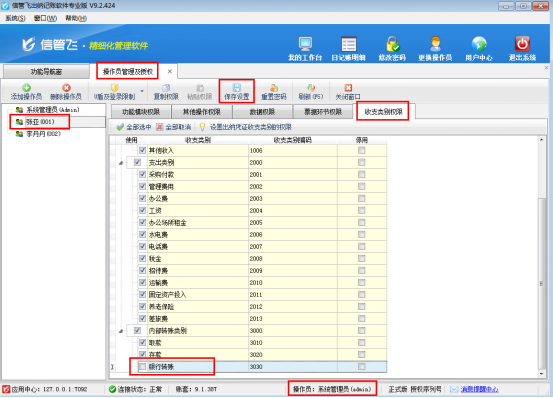
Task: Open 用户中心 globe icon
Action: tap(479, 44)
